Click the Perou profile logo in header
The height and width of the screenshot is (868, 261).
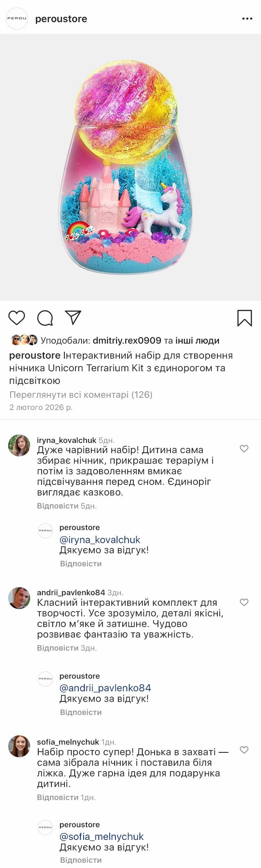[x=17, y=19]
